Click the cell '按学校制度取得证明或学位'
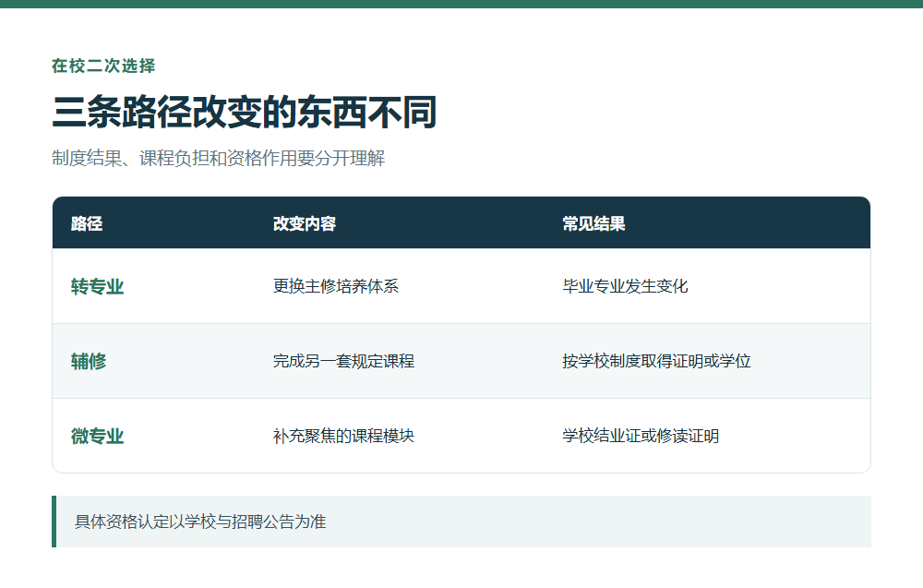 point(656,361)
